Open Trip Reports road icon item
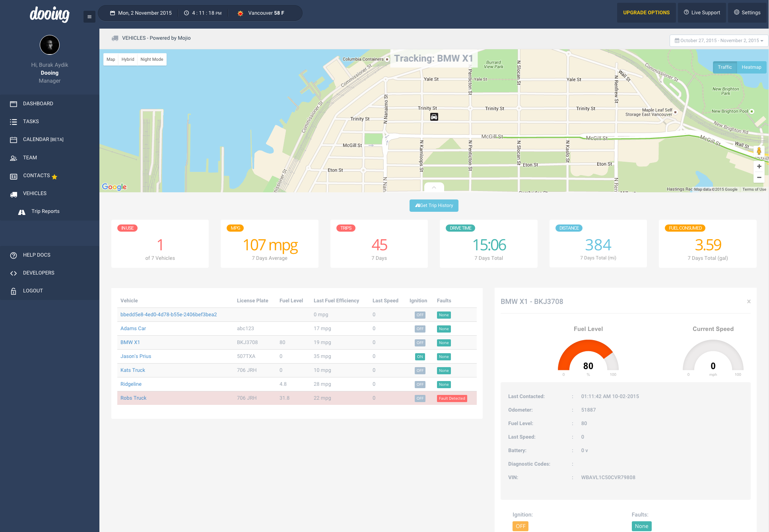 (22, 212)
